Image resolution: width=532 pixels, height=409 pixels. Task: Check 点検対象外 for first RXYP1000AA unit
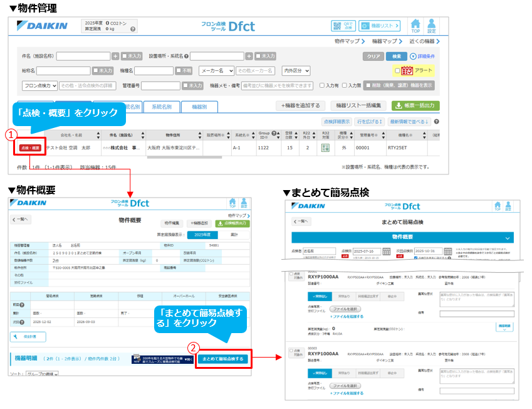click(289, 275)
